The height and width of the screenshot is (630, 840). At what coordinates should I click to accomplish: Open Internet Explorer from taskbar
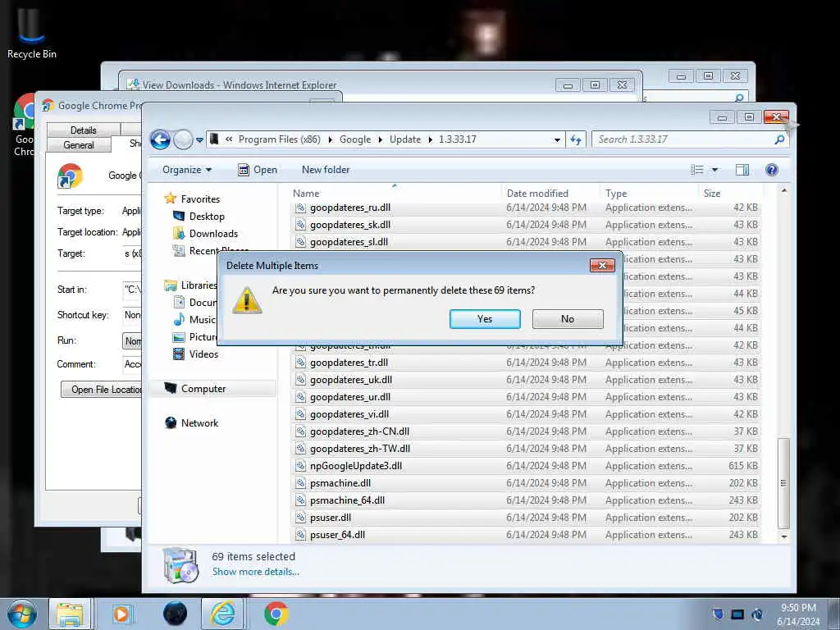[x=222, y=614]
